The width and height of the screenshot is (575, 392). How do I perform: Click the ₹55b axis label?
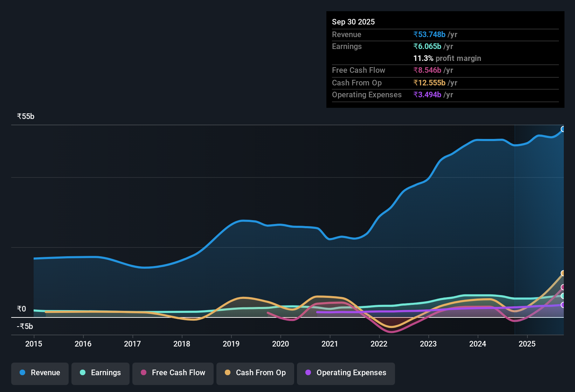(25, 116)
